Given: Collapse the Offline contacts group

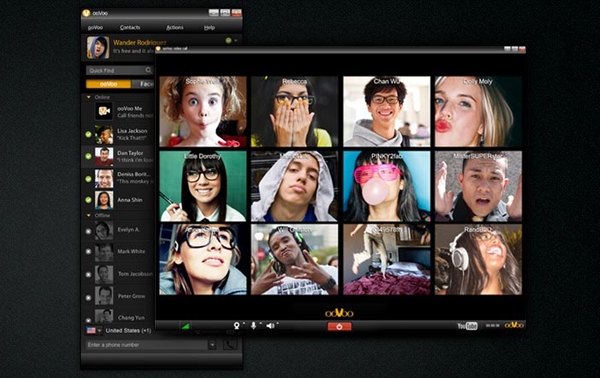Looking at the screenshot, I should (89, 215).
